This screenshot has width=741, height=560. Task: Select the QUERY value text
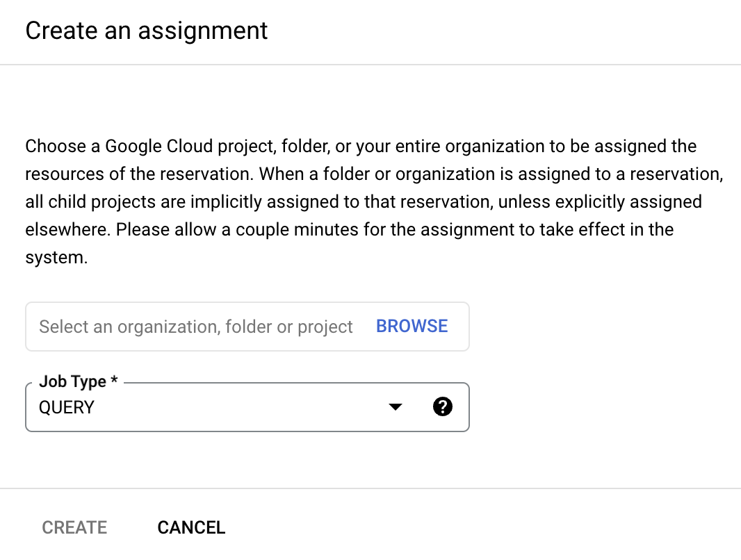(67, 408)
